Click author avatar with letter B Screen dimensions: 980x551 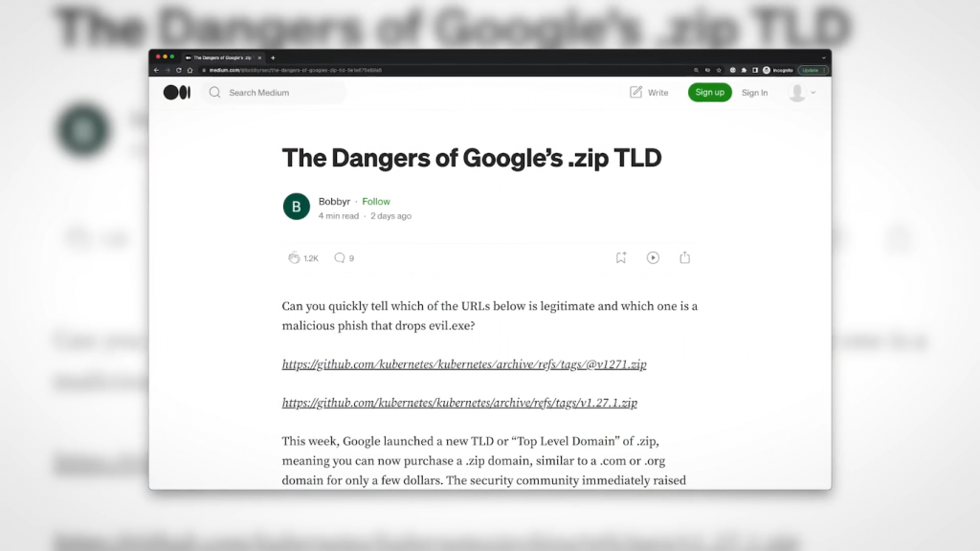coord(297,207)
